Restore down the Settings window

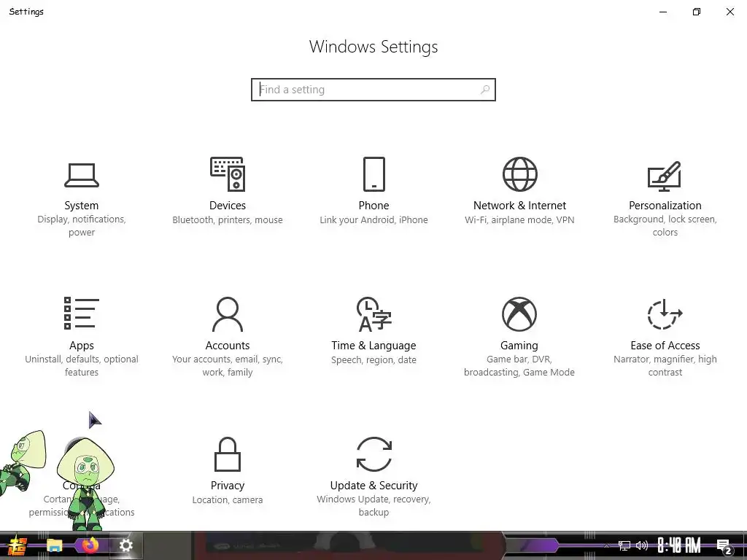point(697,12)
